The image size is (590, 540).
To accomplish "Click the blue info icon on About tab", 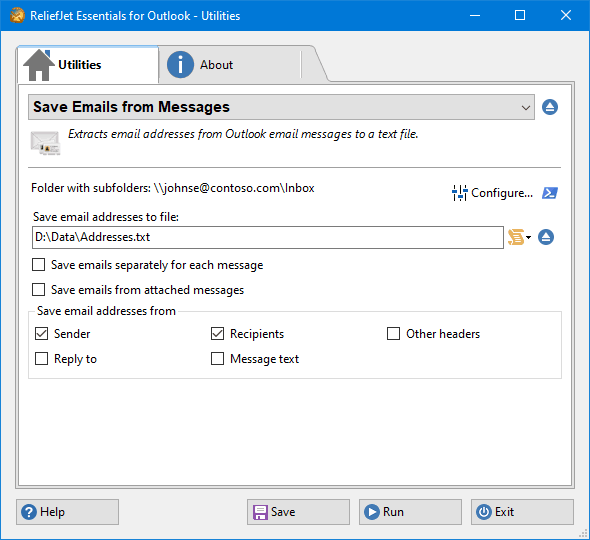I will 180,65.
